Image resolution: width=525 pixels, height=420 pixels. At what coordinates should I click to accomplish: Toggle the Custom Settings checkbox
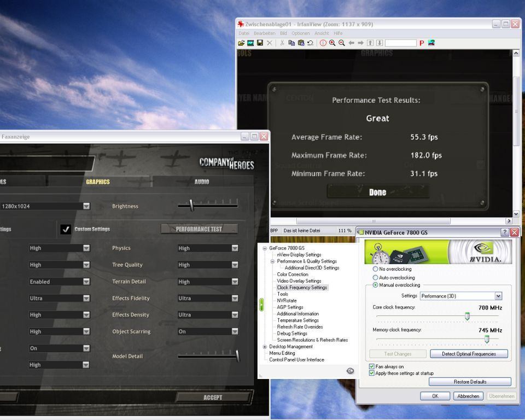[x=66, y=229]
